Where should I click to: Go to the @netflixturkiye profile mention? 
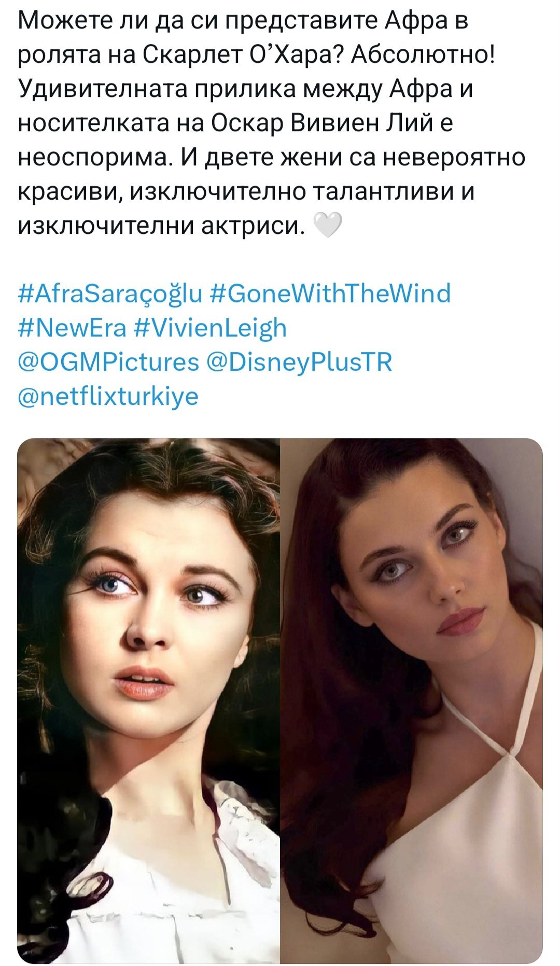(x=108, y=397)
